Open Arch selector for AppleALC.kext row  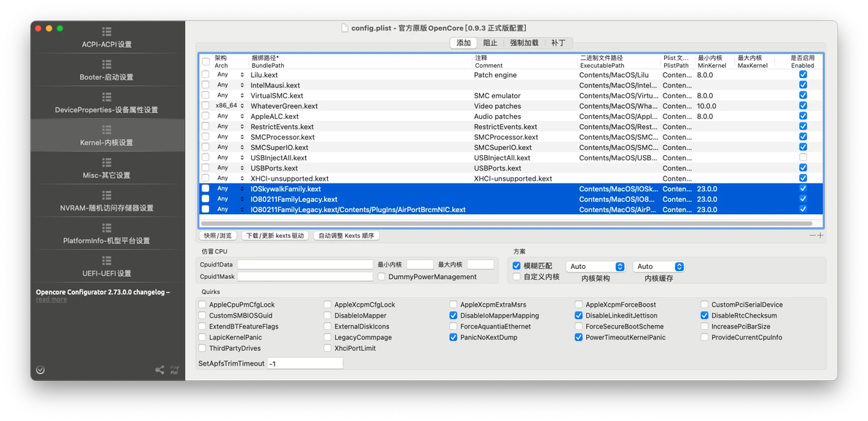pos(230,116)
